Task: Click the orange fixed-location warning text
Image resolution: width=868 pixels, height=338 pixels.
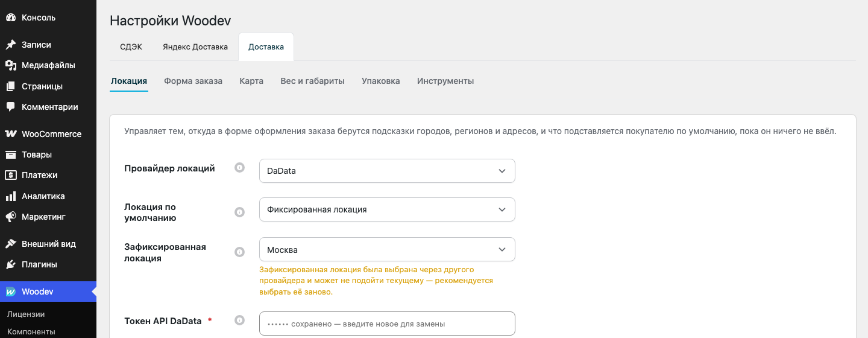Action: pyautogui.click(x=376, y=281)
